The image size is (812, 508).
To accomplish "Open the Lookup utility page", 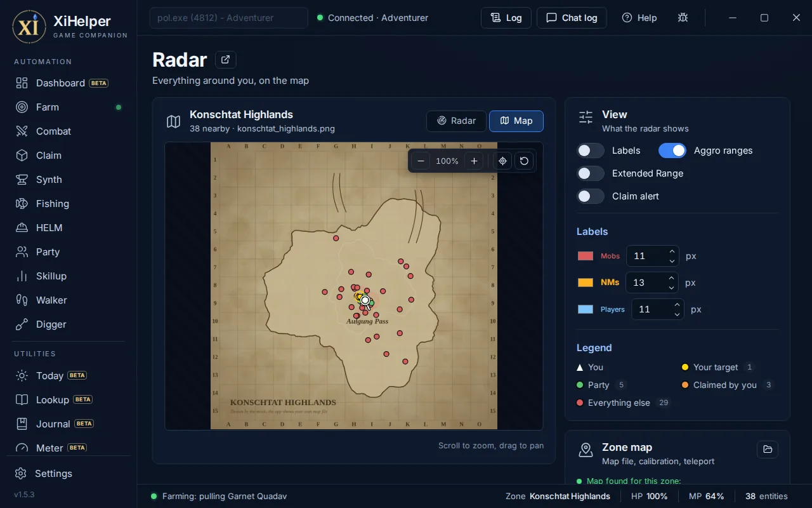I will click(68, 400).
